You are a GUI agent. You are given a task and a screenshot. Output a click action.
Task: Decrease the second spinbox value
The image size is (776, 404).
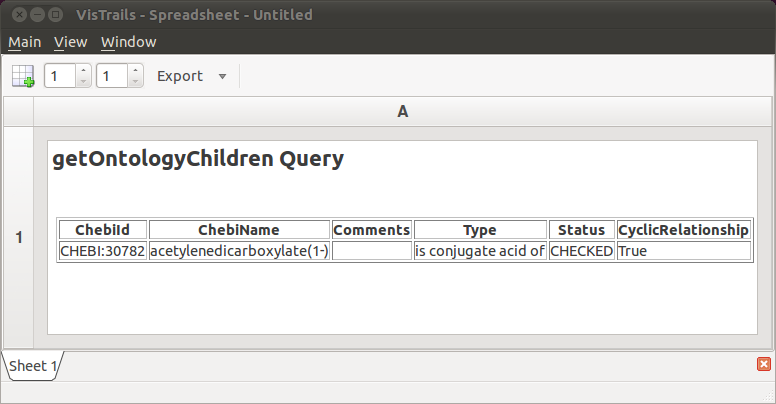click(135, 82)
